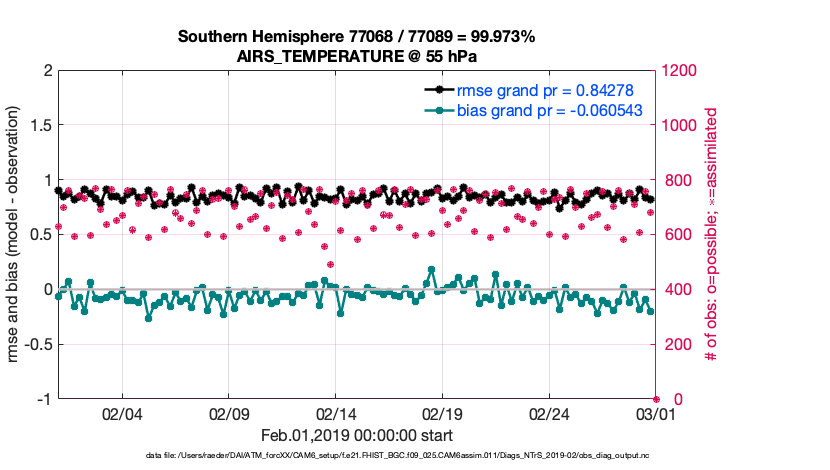The height and width of the screenshot is (470, 830).
Task: Click the '02/04' x-axis tick label
Action: pos(122,414)
